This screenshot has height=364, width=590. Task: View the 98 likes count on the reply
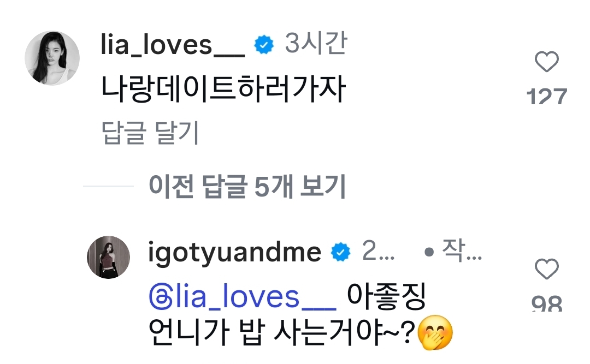(x=546, y=304)
